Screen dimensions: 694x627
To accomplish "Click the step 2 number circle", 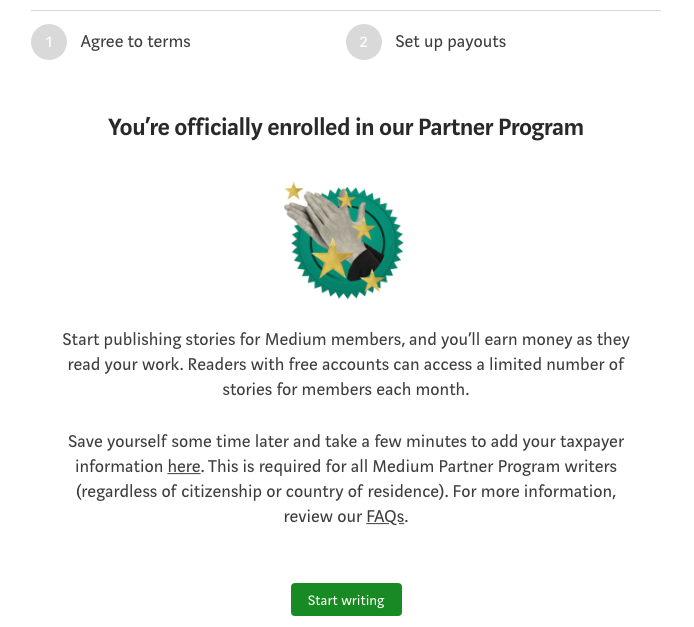I will click(364, 42).
